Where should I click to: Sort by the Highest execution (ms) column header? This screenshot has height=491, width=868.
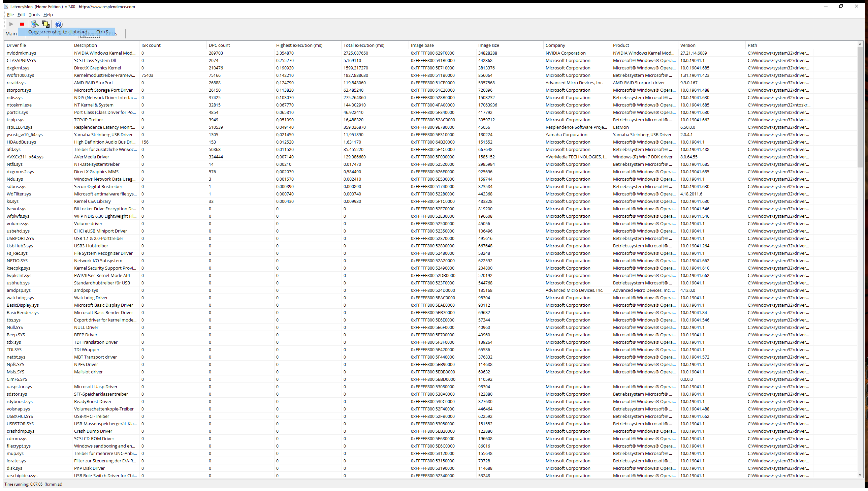[299, 45]
